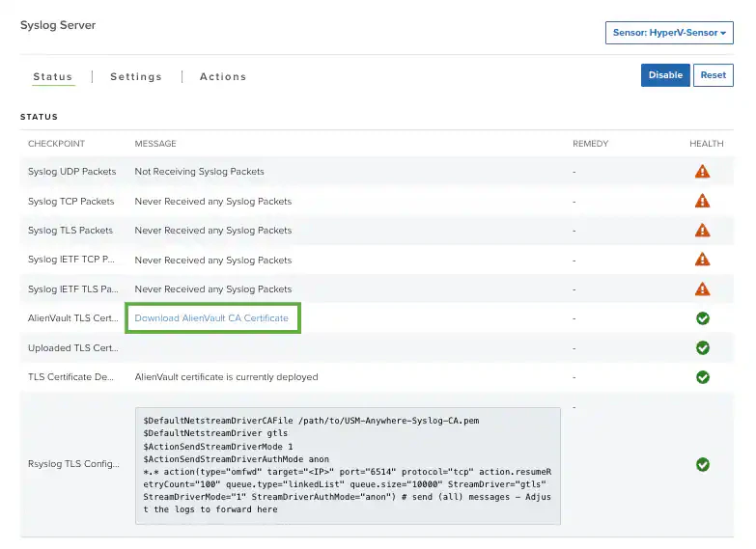Click the TLS Certificate Deployed green check icon
The height and width of the screenshot is (549, 756).
tap(703, 377)
